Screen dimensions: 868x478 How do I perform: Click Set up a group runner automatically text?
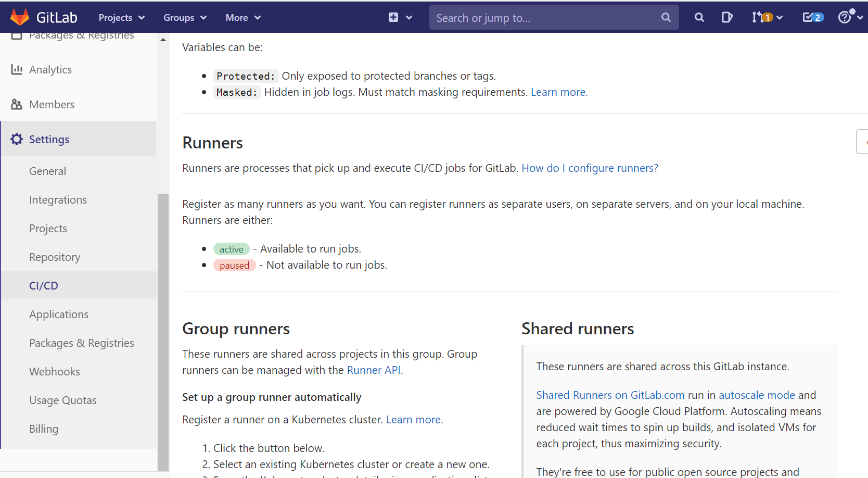pos(272,397)
